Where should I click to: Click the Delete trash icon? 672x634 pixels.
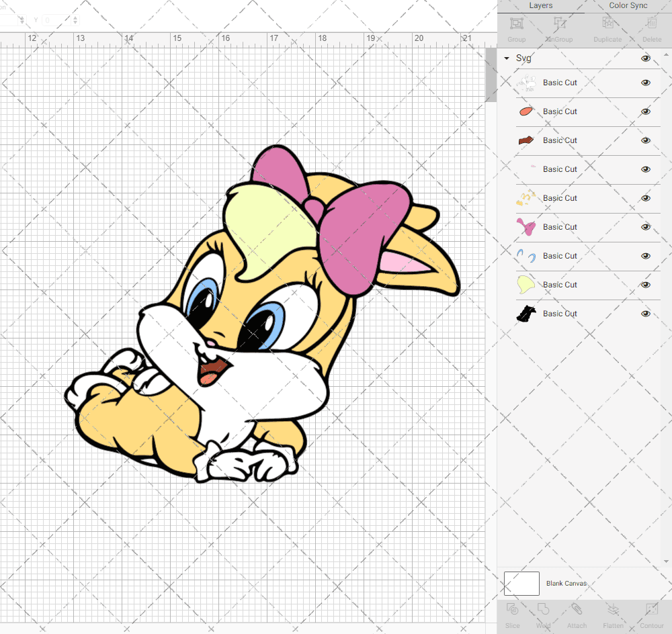(x=651, y=23)
